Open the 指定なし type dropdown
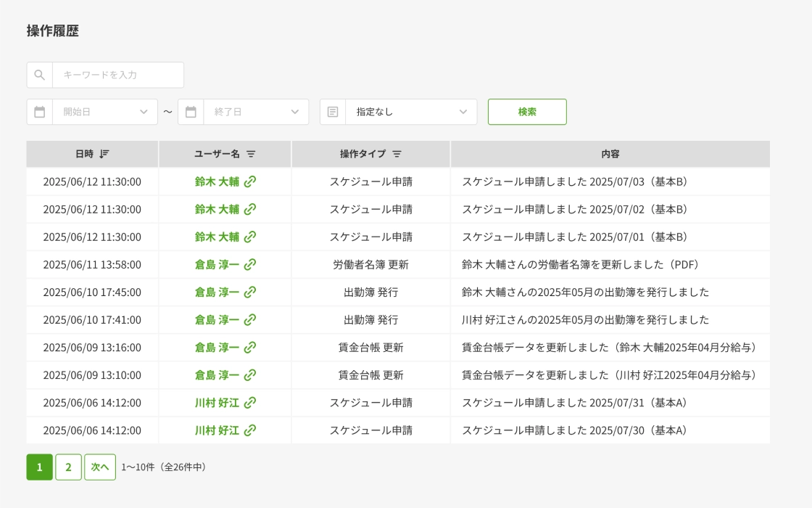The height and width of the screenshot is (508, 812). [x=463, y=112]
